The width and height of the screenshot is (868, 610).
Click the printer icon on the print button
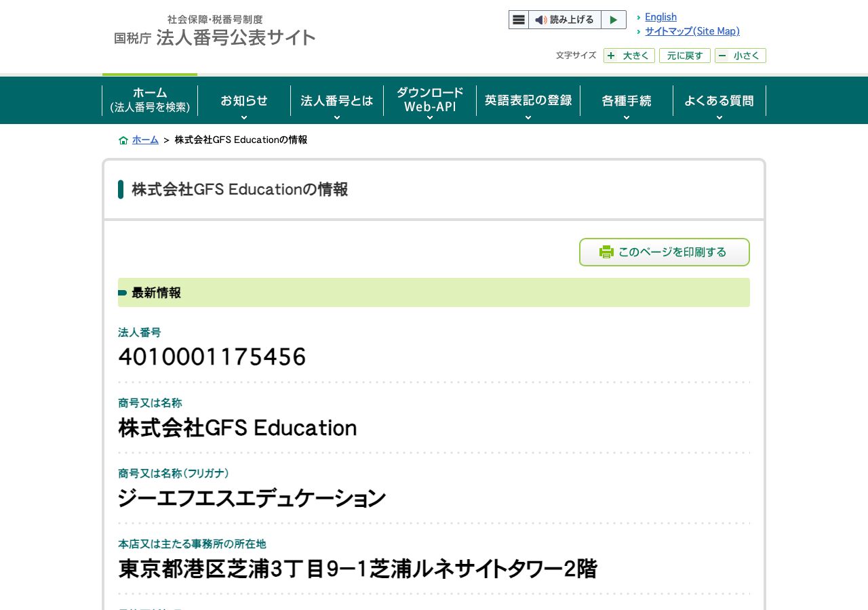click(x=606, y=252)
